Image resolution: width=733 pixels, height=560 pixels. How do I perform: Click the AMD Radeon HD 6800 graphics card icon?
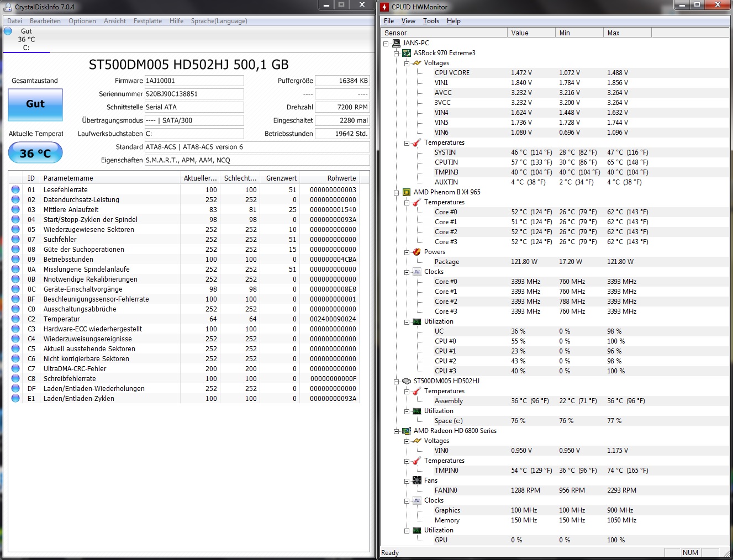tap(407, 431)
